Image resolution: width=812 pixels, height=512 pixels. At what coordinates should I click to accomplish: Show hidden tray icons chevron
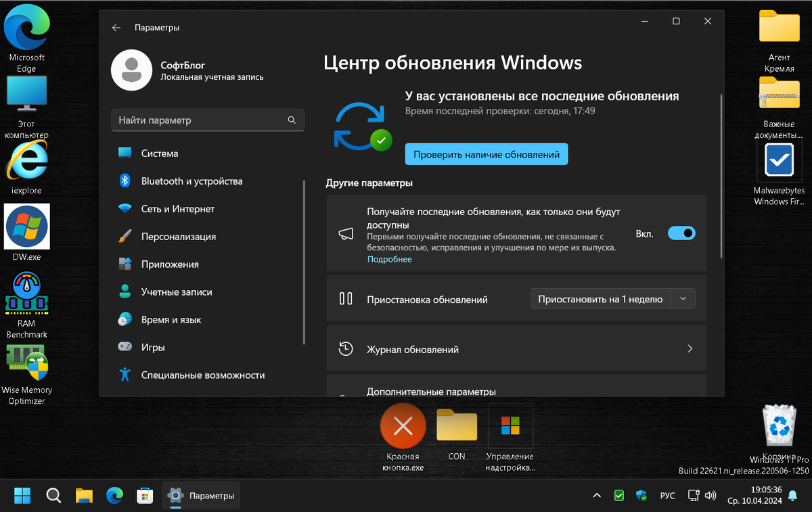[x=597, y=496]
